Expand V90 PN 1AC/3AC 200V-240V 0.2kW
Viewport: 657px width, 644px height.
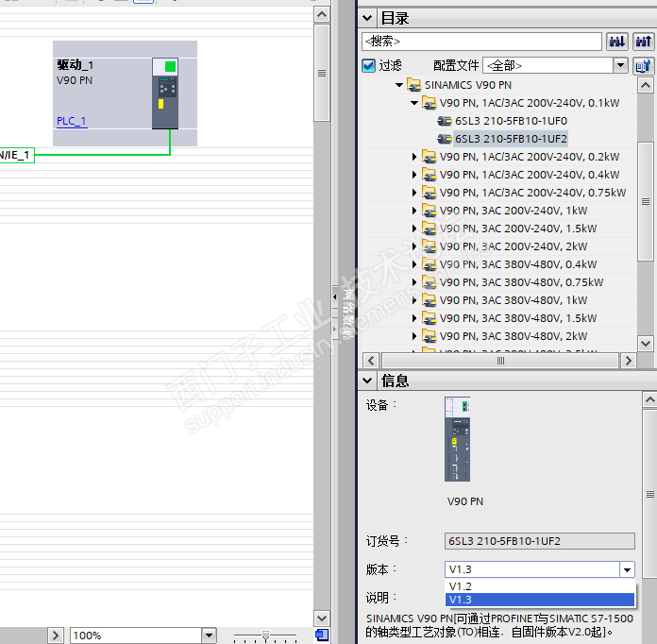[414, 157]
